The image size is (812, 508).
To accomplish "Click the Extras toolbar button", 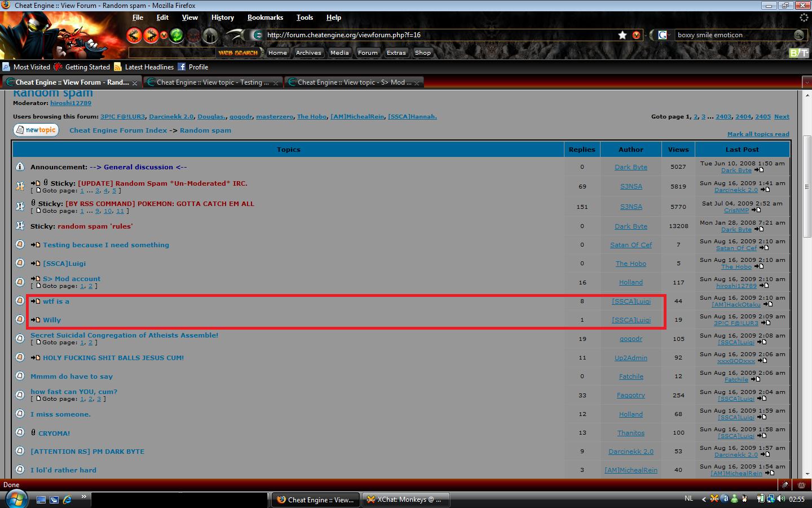I will [396, 52].
